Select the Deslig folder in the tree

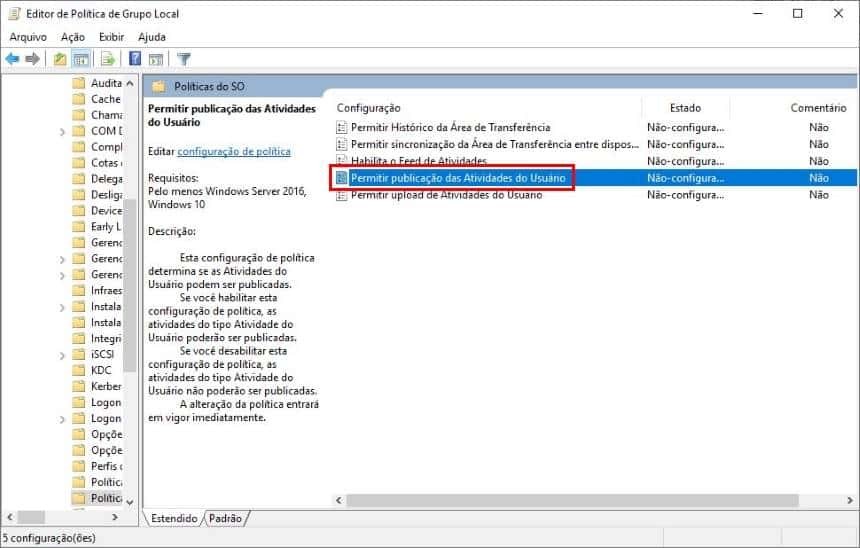(106, 195)
